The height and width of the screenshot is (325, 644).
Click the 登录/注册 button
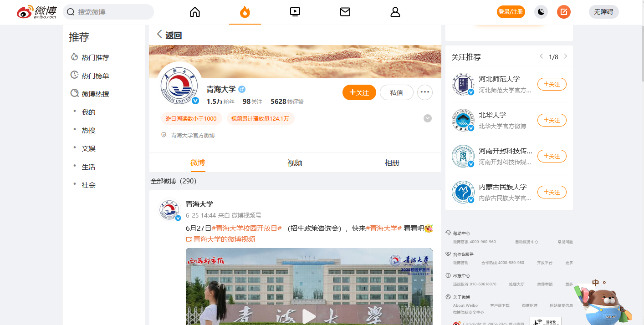coord(510,12)
